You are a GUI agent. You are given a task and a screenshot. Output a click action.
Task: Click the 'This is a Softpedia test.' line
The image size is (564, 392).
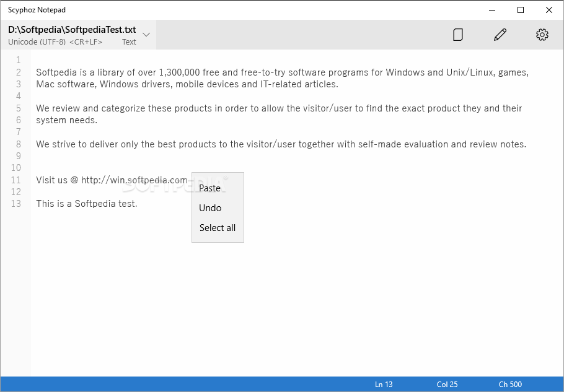pyautogui.click(x=87, y=204)
